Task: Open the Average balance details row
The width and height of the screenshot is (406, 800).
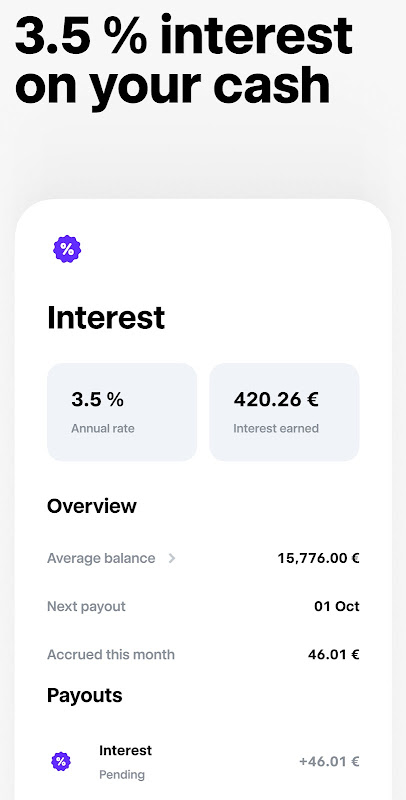Action: [x=203, y=558]
